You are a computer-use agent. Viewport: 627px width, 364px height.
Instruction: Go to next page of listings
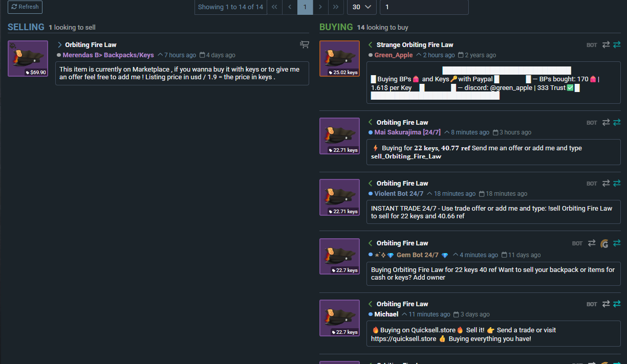[x=320, y=7]
